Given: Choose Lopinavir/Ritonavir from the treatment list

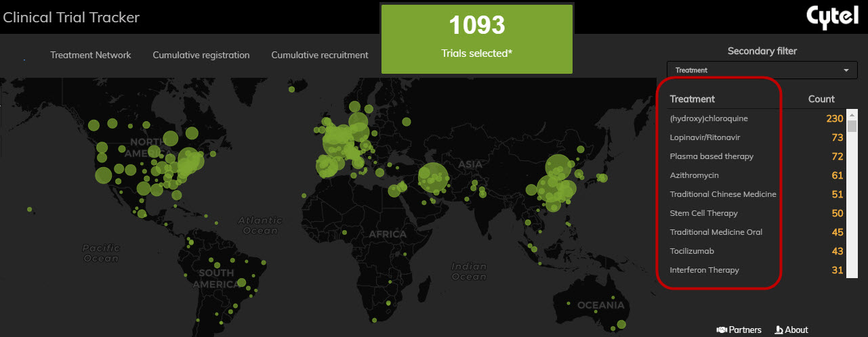Looking at the screenshot, I should (x=705, y=137).
